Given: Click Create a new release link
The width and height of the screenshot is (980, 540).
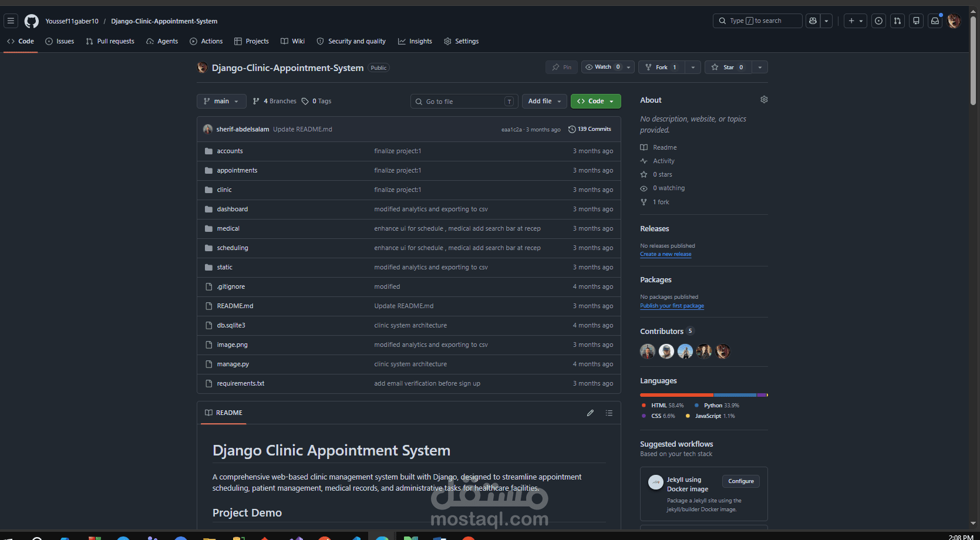Looking at the screenshot, I should click(665, 254).
